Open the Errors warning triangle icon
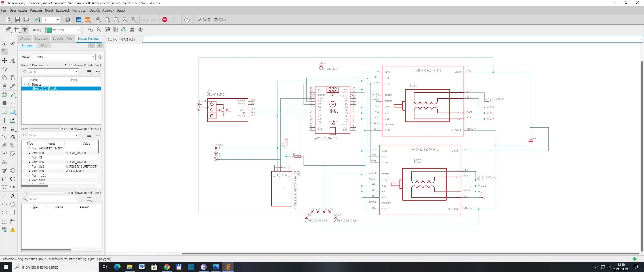Viewport: 644px width, 272px height. coord(13,230)
